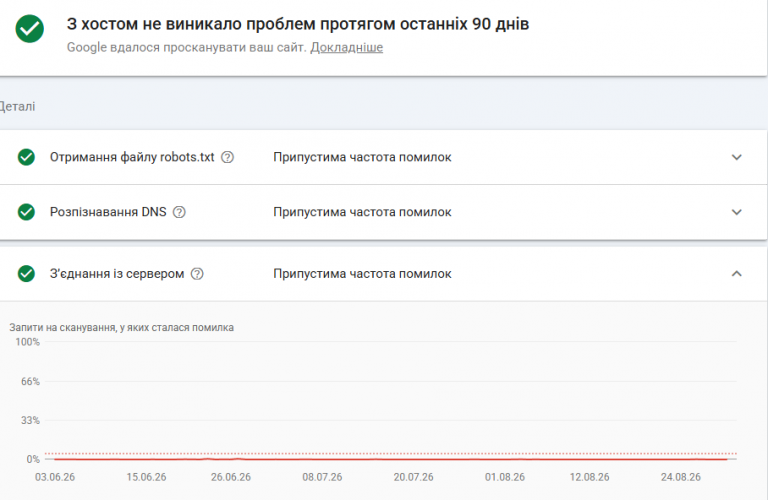768x500 pixels.
Task: Click the server connection status Припустима частота помилок
Action: click(362, 274)
